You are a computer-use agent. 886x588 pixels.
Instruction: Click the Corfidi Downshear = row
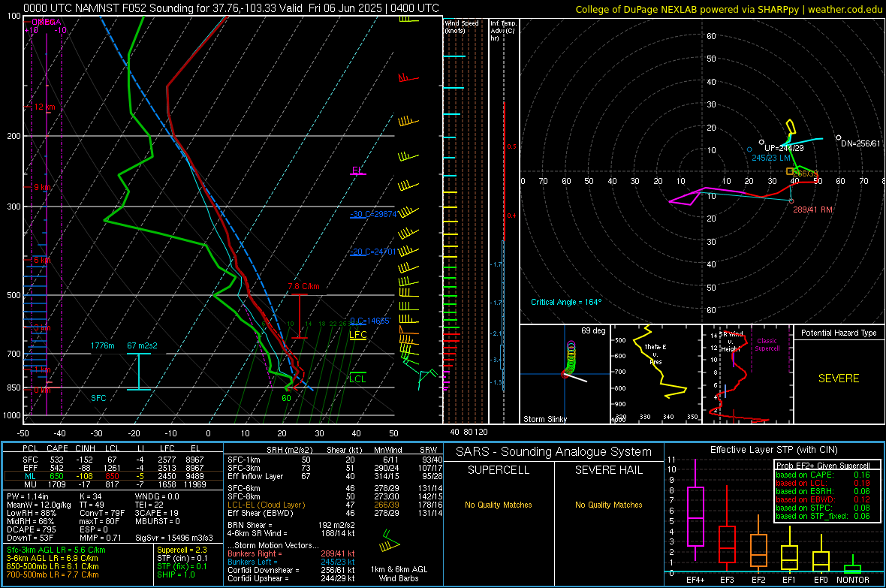click(291, 570)
